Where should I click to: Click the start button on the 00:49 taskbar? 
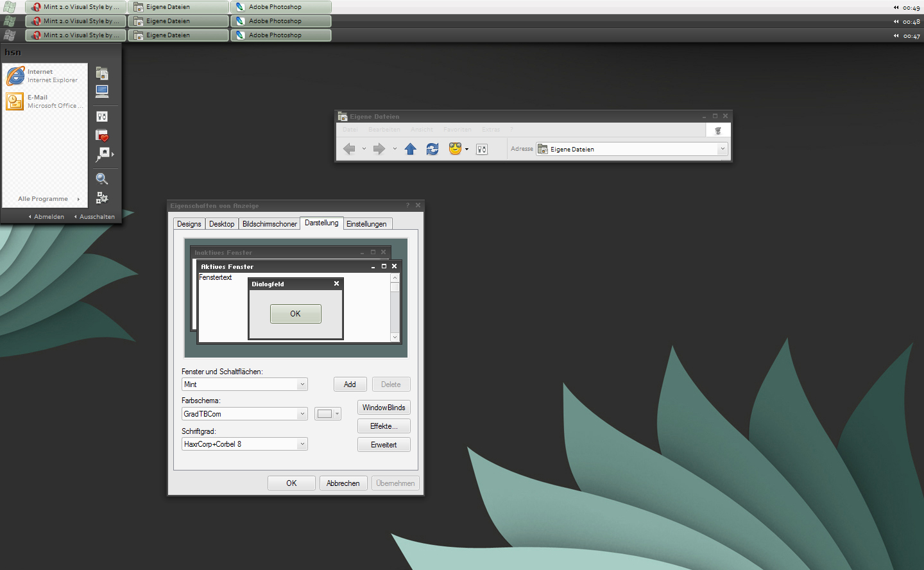[x=10, y=7]
